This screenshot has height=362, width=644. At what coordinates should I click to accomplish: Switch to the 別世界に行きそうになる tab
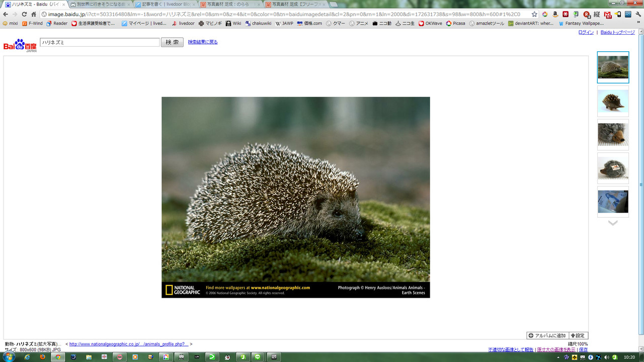point(101,4)
